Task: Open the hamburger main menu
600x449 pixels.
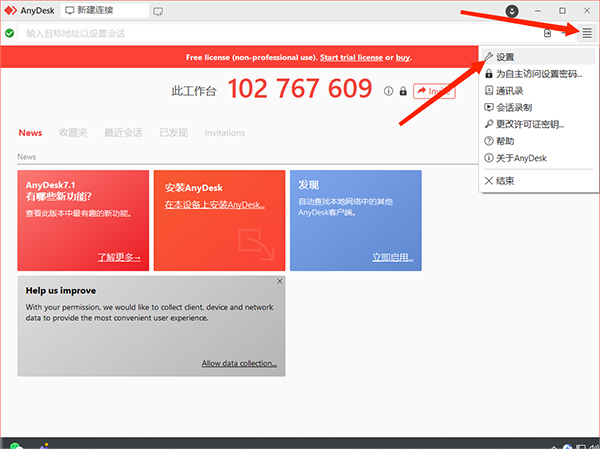Action: tap(587, 33)
